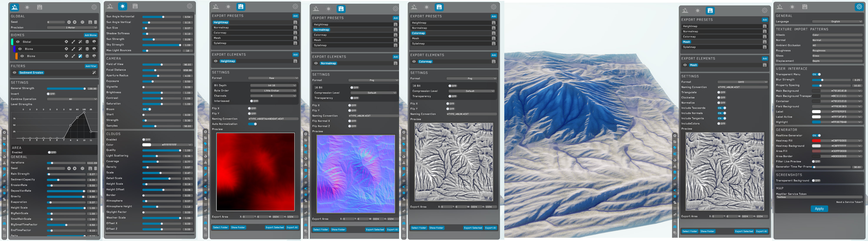Click the plus button next to global Seed
Image resolution: width=868 pixels, height=241 pixels.
coord(75,22)
